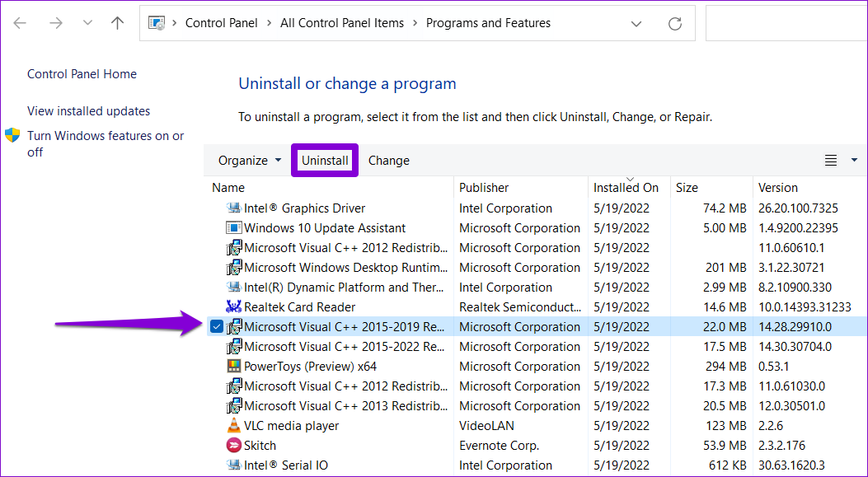The width and height of the screenshot is (868, 477).
Task: Expand chevron after All Control Panel Items
Action: 415,23
